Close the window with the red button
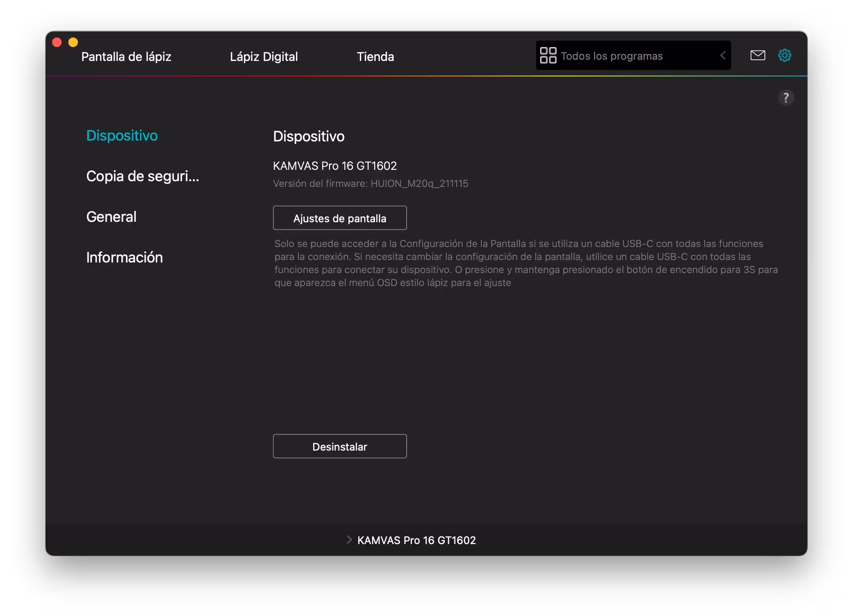The image size is (853, 616). tap(57, 42)
